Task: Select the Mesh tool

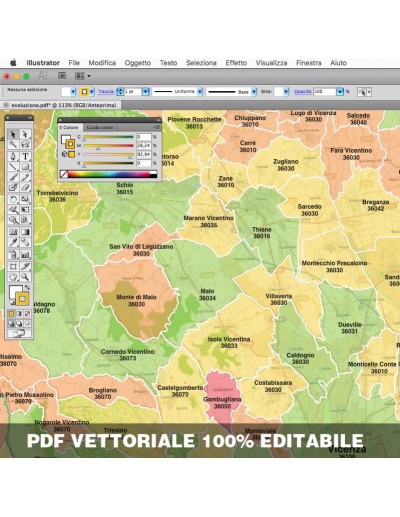Action: [13, 232]
